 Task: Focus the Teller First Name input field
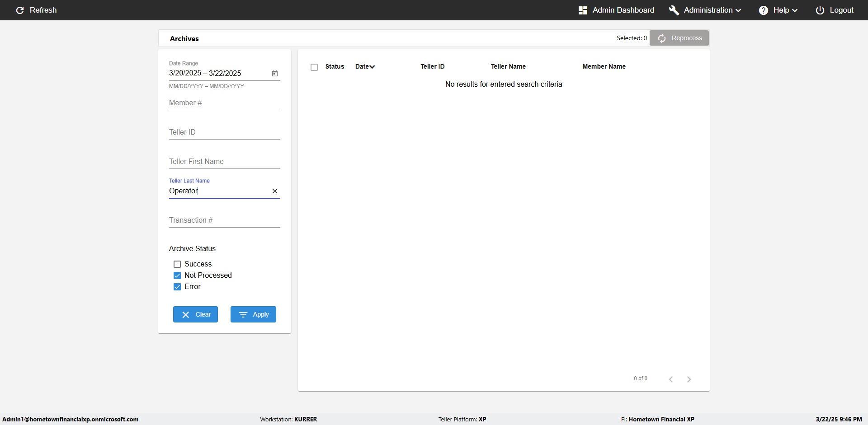pos(225,162)
